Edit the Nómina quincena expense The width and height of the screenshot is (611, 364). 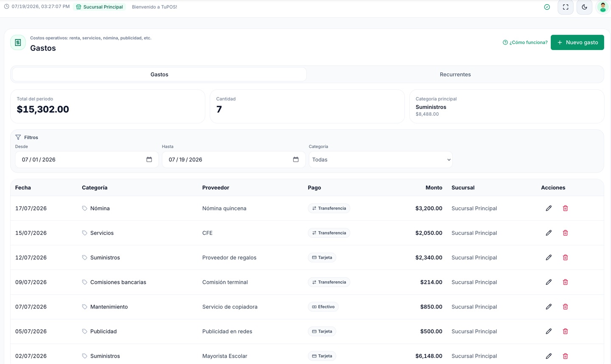(549, 208)
